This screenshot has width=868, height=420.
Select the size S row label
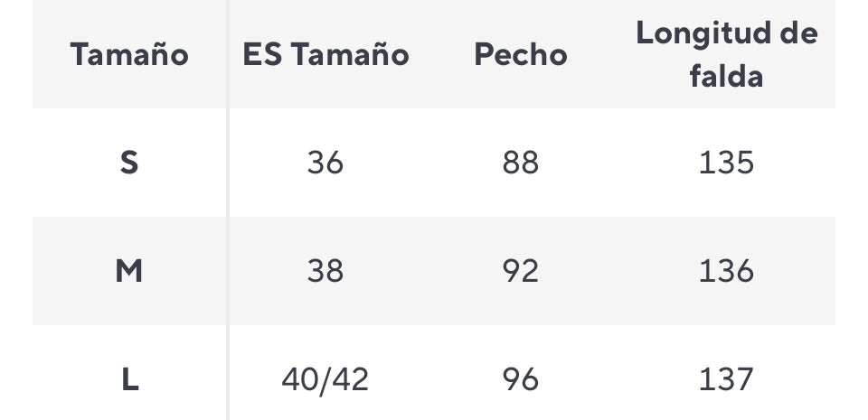[x=129, y=163]
